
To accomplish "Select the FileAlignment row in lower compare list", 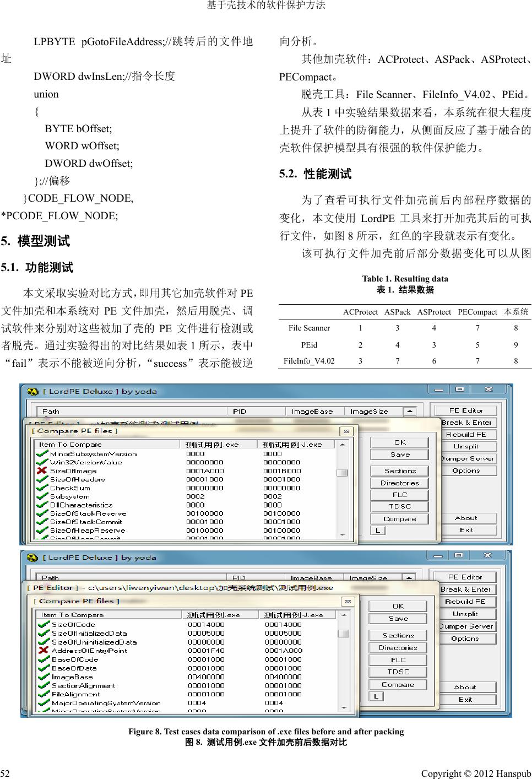I will (76, 694).
